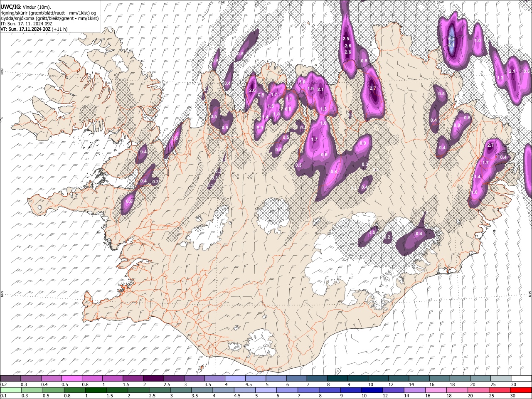The height and width of the screenshot is (399, 532).
Task: Select bottom legend darkest green swatch labeled 1
Action: point(96,390)
